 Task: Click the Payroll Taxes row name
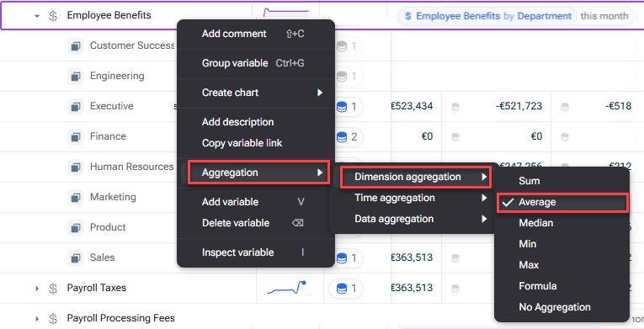[x=97, y=288]
